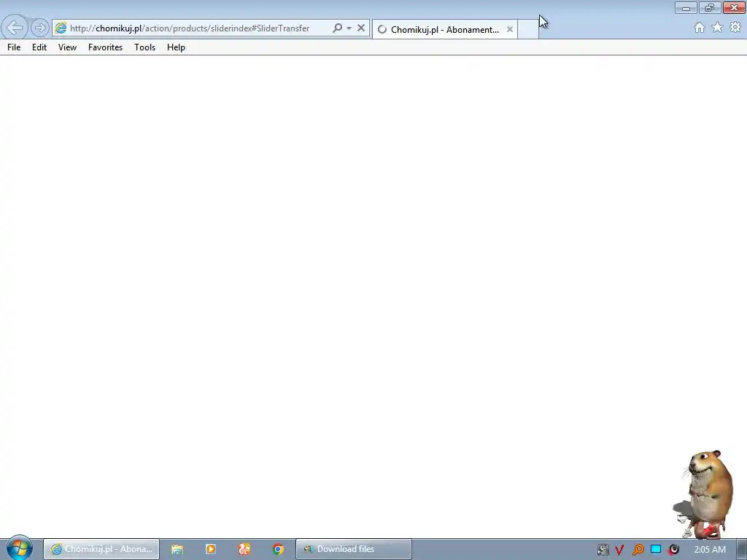Click the search magnifier in address bar
This screenshot has width=747, height=560.
coord(337,28)
